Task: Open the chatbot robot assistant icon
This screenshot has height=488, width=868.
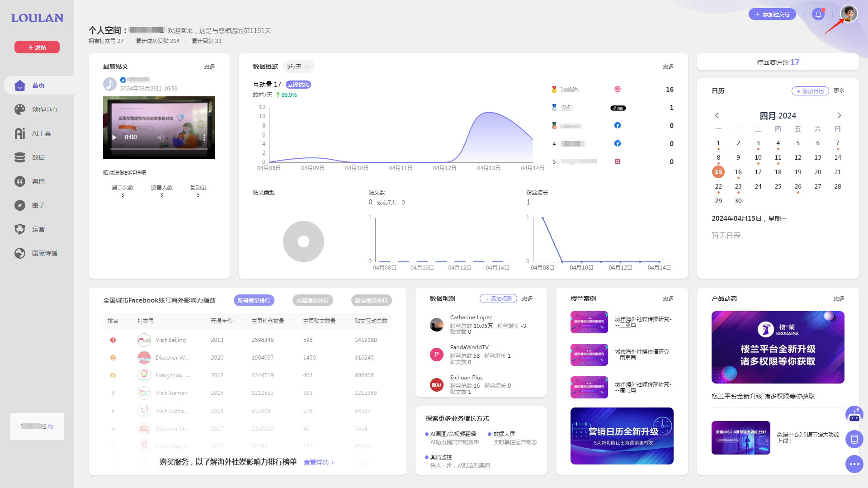Action: coord(854,414)
